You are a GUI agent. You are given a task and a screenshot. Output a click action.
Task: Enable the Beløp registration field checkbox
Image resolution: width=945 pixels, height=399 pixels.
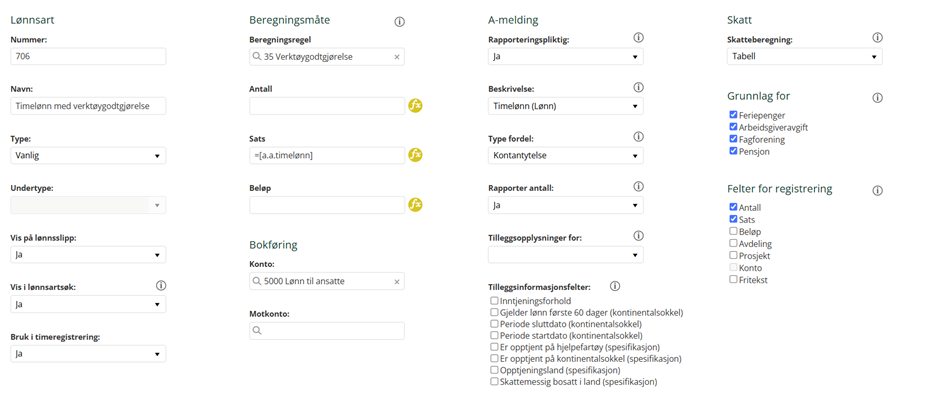click(x=733, y=231)
